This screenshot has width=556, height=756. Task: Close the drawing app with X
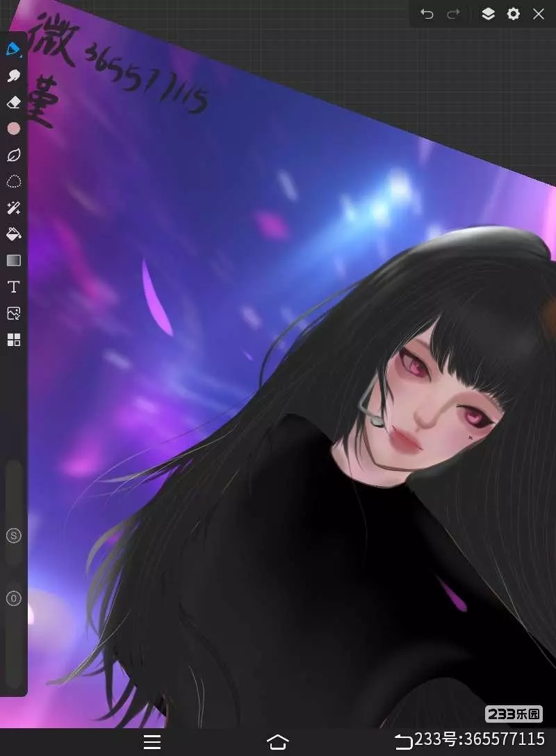[539, 14]
